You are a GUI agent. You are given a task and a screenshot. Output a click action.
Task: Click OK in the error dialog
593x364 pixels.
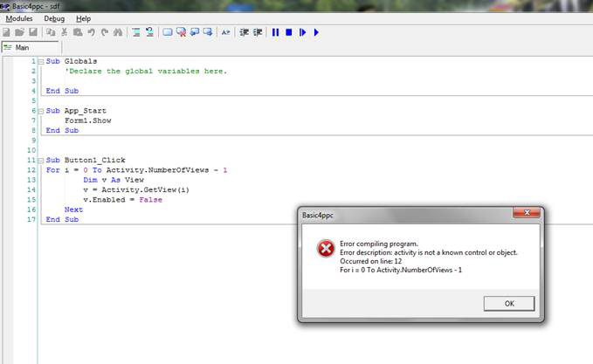509,304
